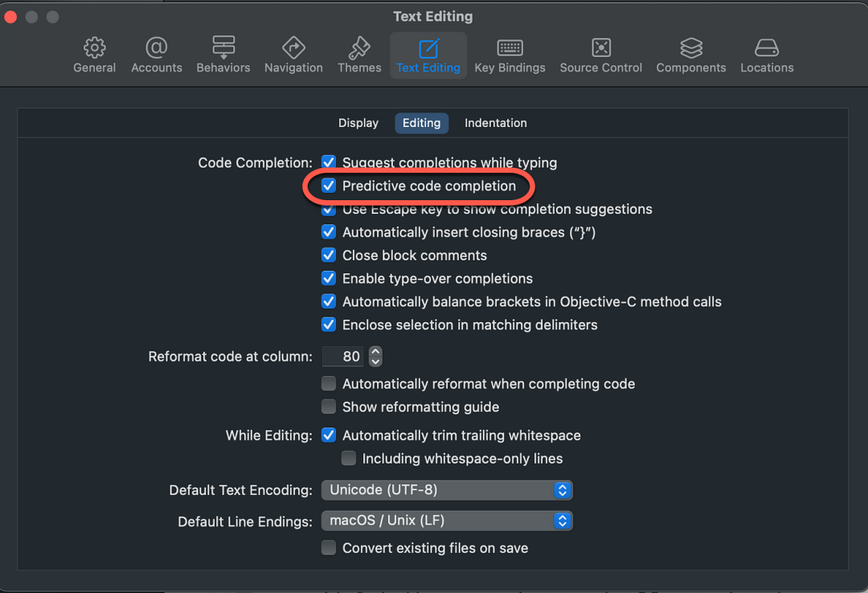Switch to the Display tab
868x593 pixels.
pyautogui.click(x=358, y=123)
